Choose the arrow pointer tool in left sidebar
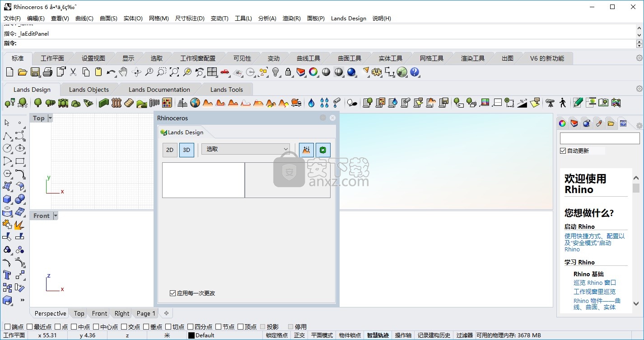This screenshot has height=340, width=644. (x=7, y=123)
